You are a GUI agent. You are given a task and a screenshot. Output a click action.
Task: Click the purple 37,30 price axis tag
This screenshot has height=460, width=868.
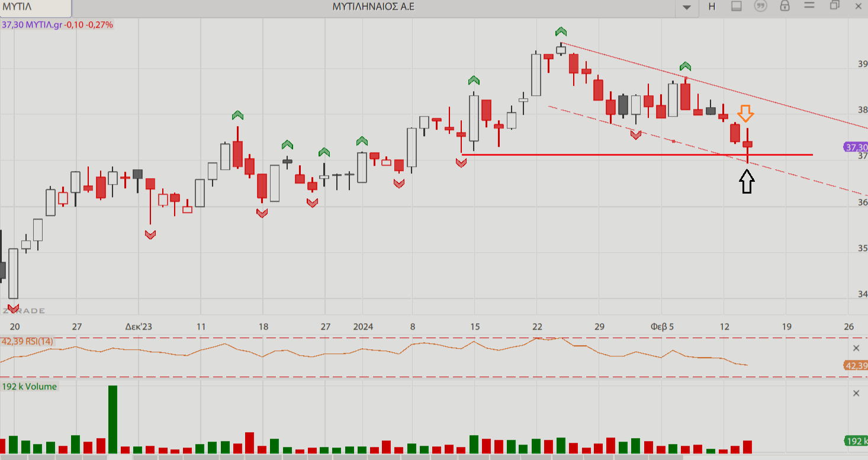(x=855, y=147)
